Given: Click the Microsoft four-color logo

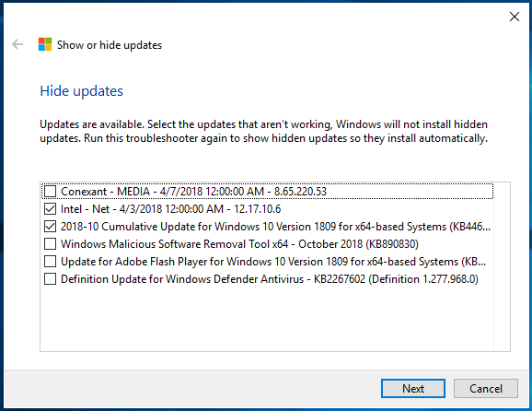Looking at the screenshot, I should [x=45, y=44].
